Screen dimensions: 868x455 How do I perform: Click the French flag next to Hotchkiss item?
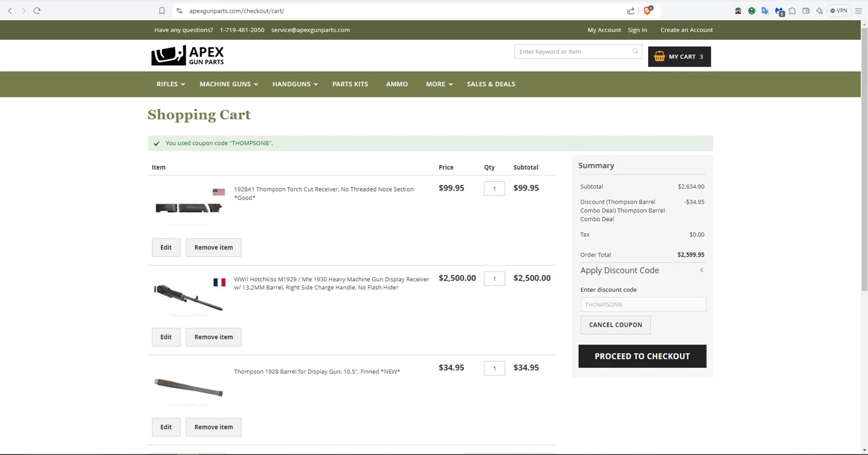[219, 282]
